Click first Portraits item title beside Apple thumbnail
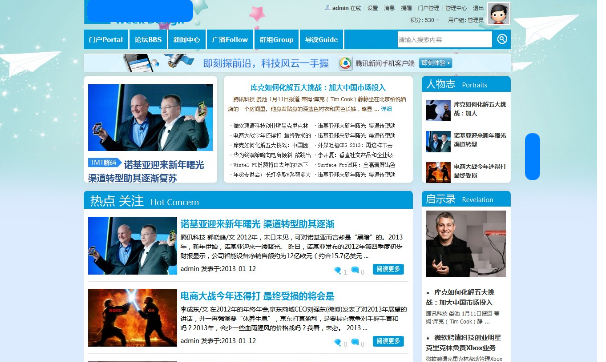This screenshot has height=362, width=606. (480, 109)
